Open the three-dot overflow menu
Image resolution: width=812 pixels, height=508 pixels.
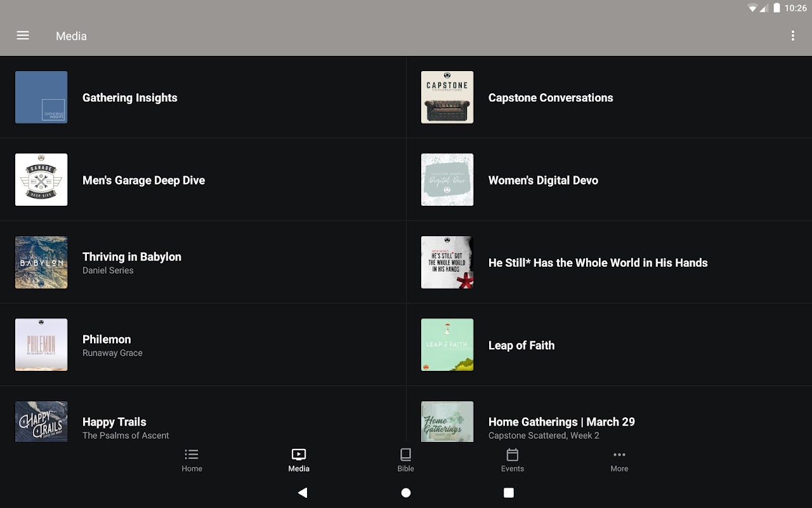pos(792,36)
